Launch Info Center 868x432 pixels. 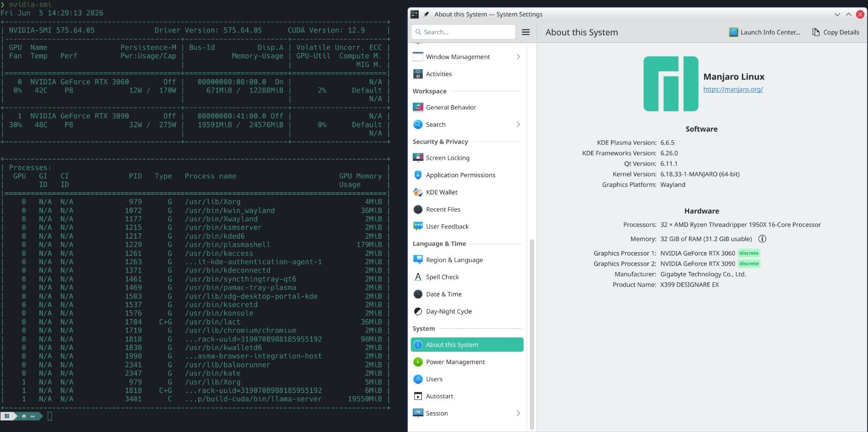765,32
